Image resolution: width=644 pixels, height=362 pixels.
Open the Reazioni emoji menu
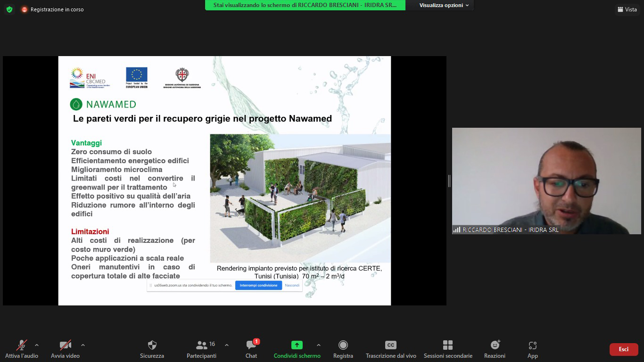[495, 349]
